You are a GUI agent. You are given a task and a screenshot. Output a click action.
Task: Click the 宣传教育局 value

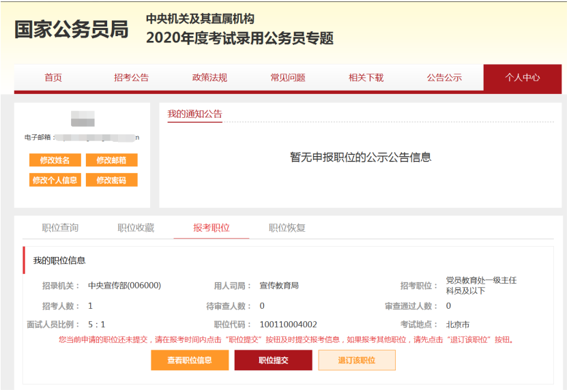(279, 286)
